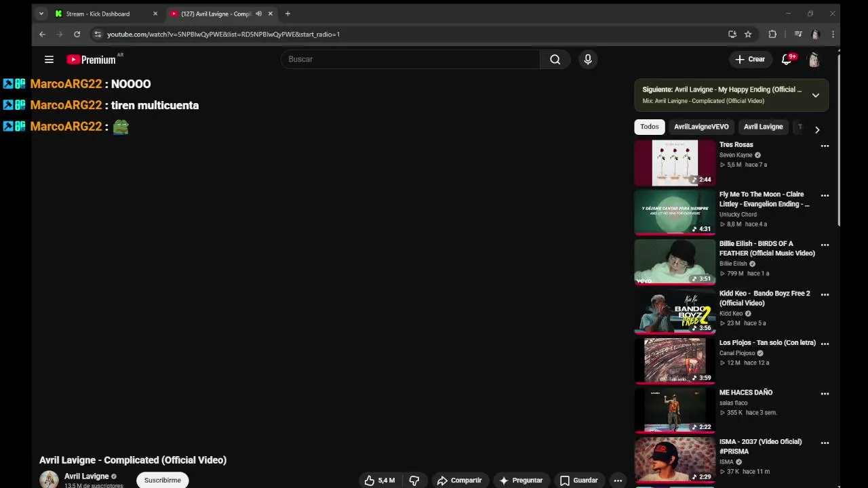Bookmark this page with the star
This screenshot has height=488, width=868.
coord(748,34)
